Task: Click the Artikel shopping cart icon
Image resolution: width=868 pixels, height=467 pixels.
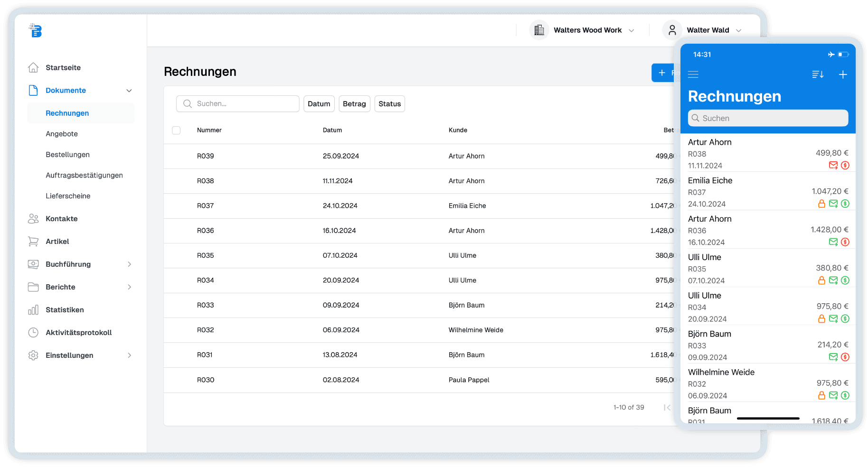Action: 33,241
